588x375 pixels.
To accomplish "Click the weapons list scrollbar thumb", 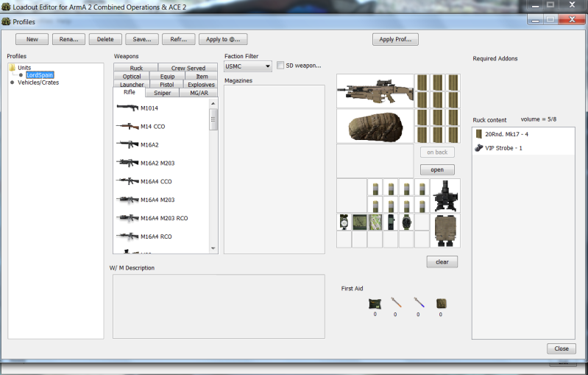I will [x=213, y=119].
